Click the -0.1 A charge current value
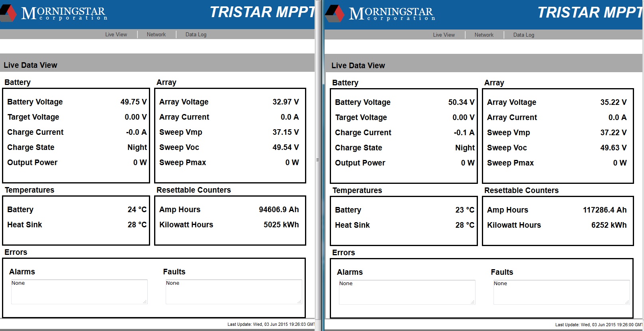 point(464,132)
